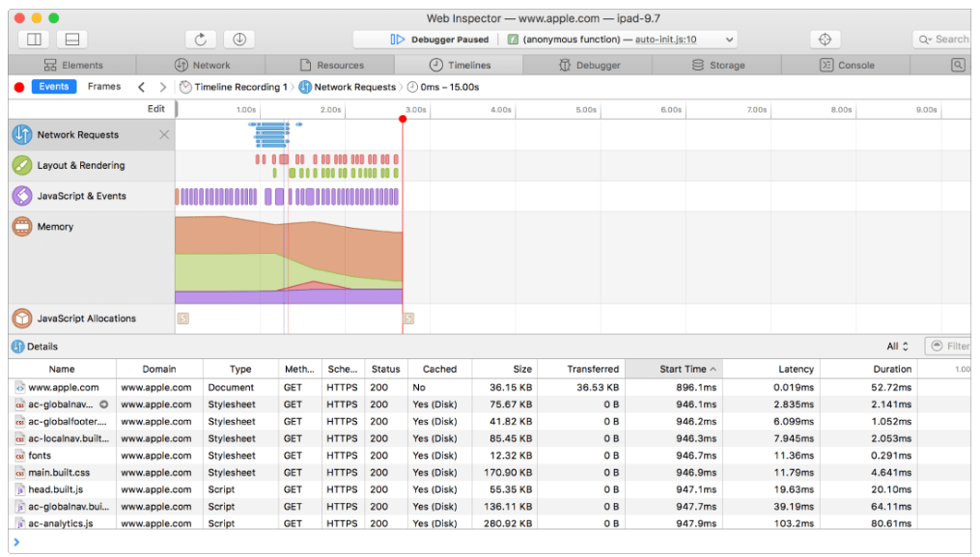Click the continue script execution icon
This screenshot has width=980, height=557.
pos(397,40)
